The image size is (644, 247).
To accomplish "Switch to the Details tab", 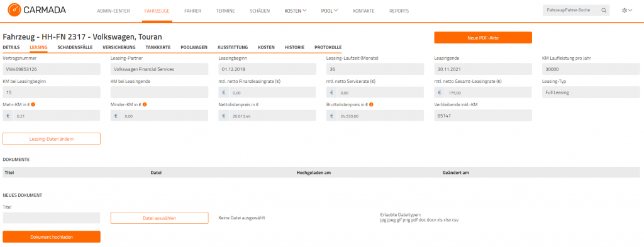I will 11,47.
